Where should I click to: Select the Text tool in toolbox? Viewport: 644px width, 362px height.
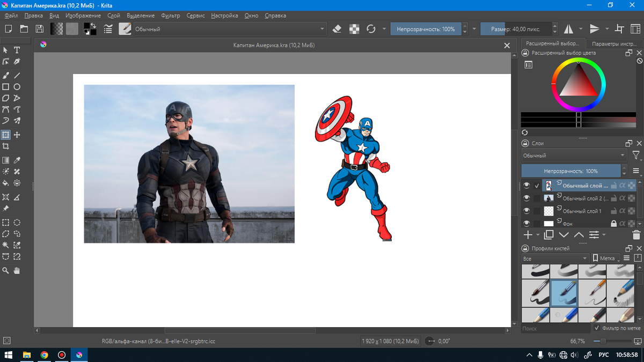click(x=17, y=50)
